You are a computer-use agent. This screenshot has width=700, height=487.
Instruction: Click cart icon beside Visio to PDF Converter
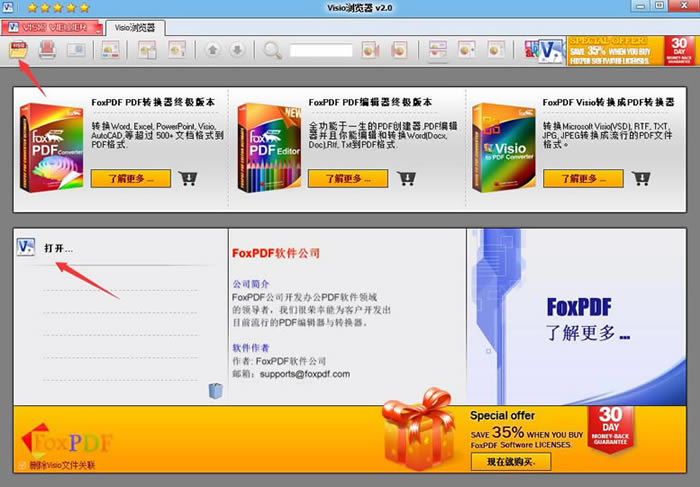(641, 178)
